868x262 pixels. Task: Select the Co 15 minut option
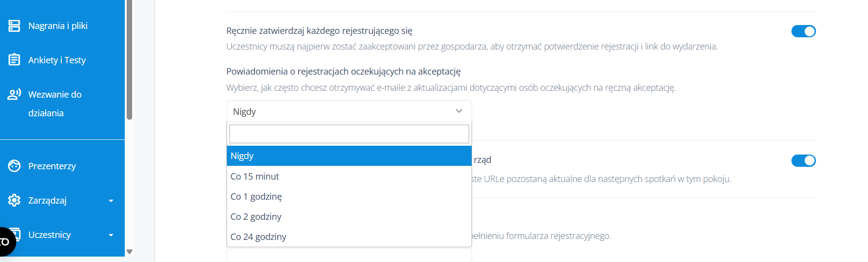pyautogui.click(x=349, y=176)
